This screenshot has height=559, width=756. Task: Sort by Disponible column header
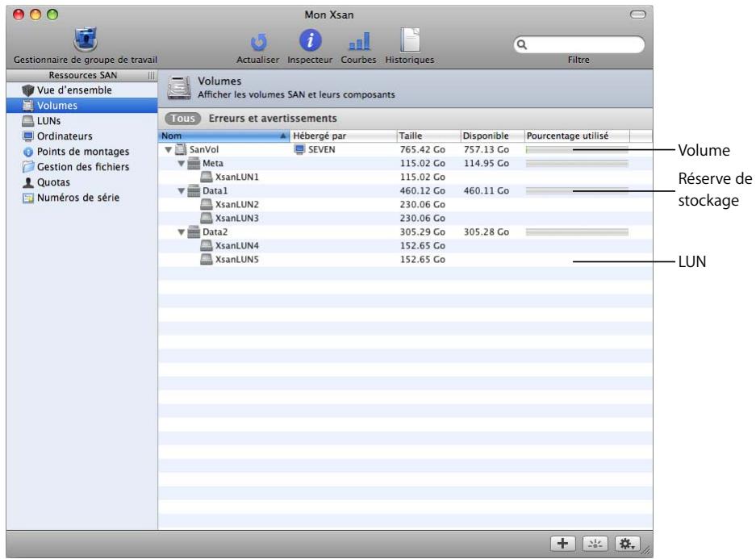click(492, 136)
